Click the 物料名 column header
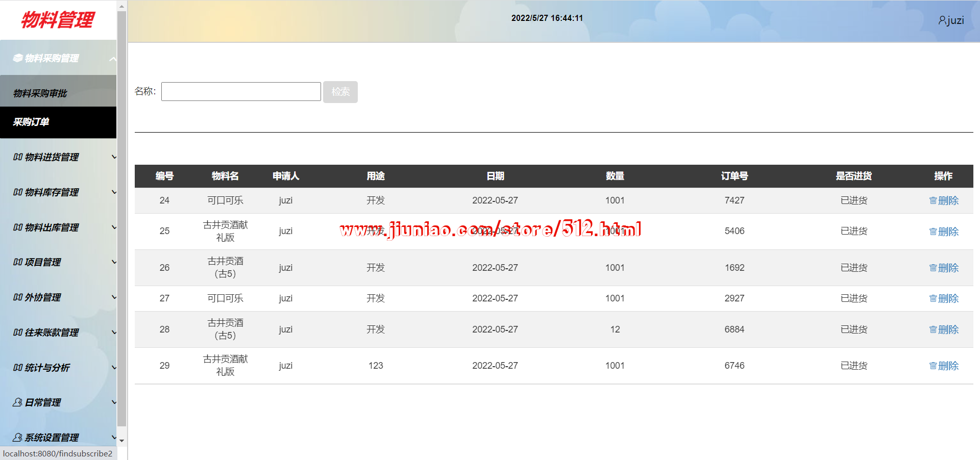This screenshot has height=460, width=980. [x=225, y=176]
